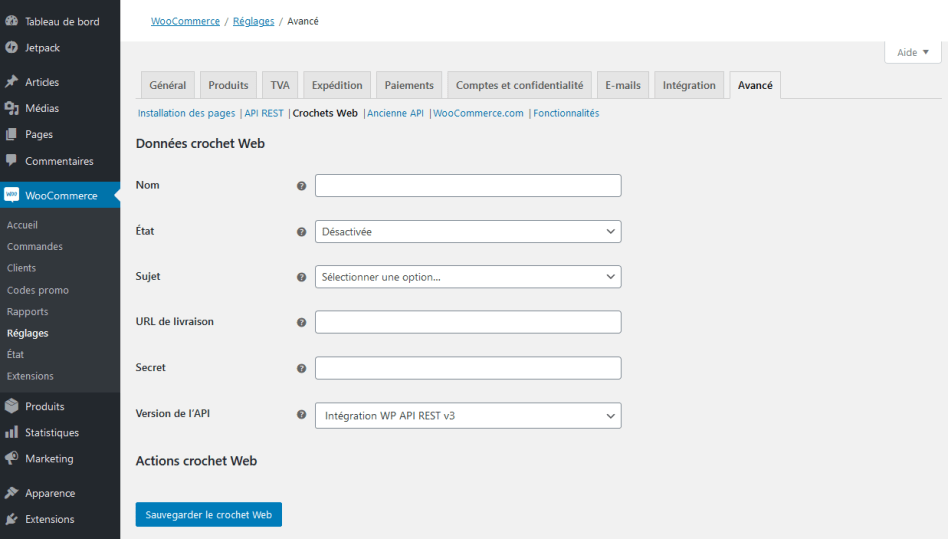Click the Produits box icon in sidebar

12,406
